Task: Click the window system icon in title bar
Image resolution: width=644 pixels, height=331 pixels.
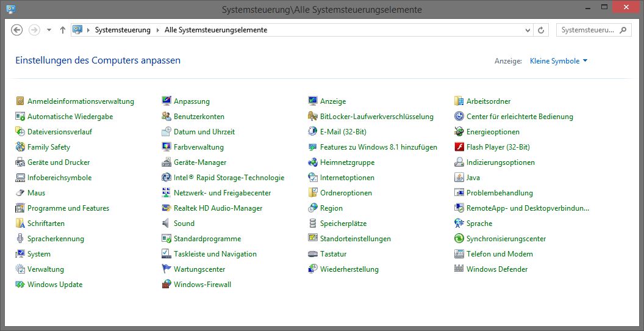Action: [11, 8]
